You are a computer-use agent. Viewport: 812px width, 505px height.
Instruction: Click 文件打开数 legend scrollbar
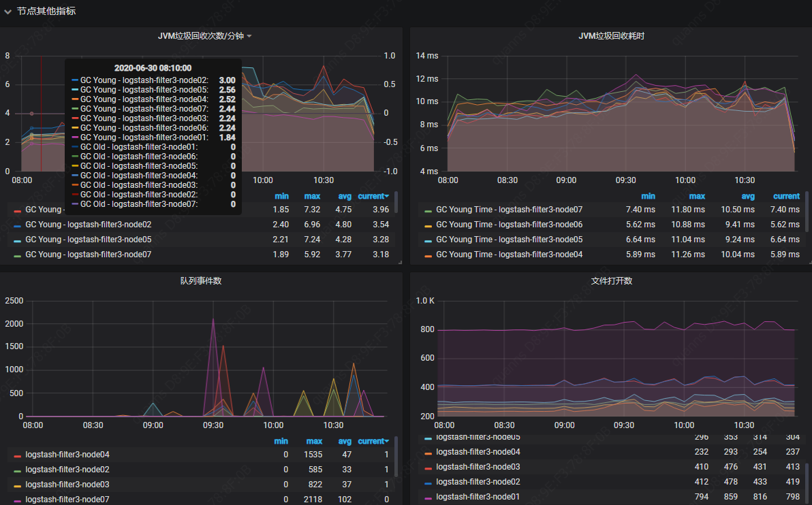click(x=807, y=484)
